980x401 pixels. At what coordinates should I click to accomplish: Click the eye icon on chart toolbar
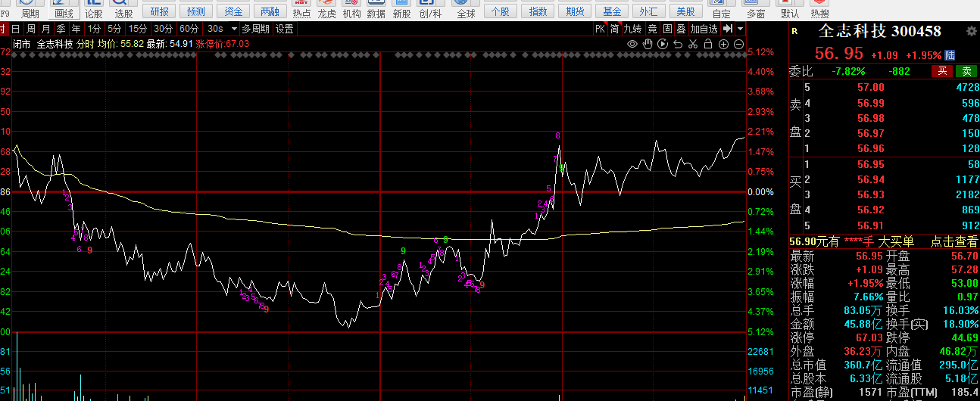[x=633, y=44]
